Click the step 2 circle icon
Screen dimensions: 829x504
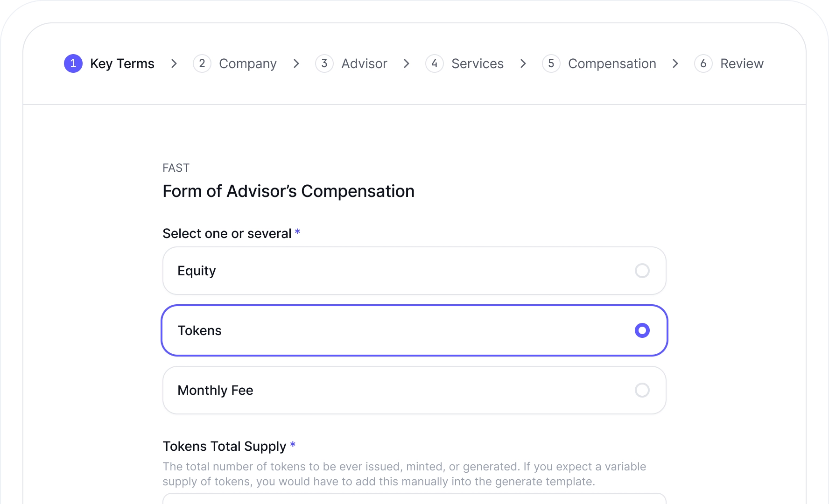[x=202, y=63]
